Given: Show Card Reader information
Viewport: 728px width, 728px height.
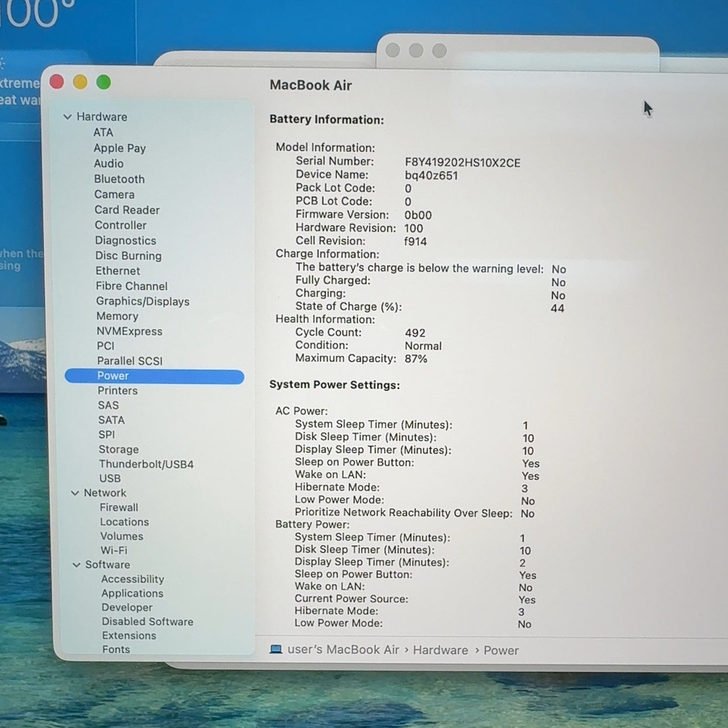Looking at the screenshot, I should pos(127,210).
